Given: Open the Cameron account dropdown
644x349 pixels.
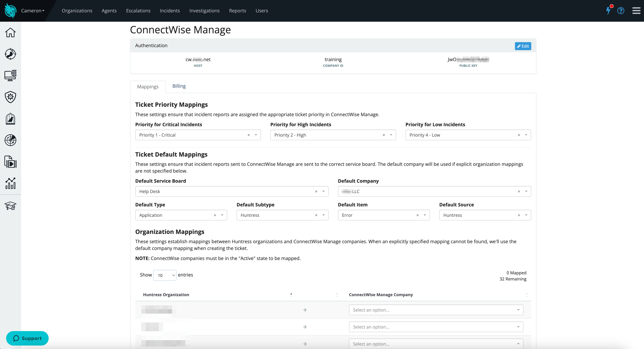Looking at the screenshot, I should coord(33,11).
